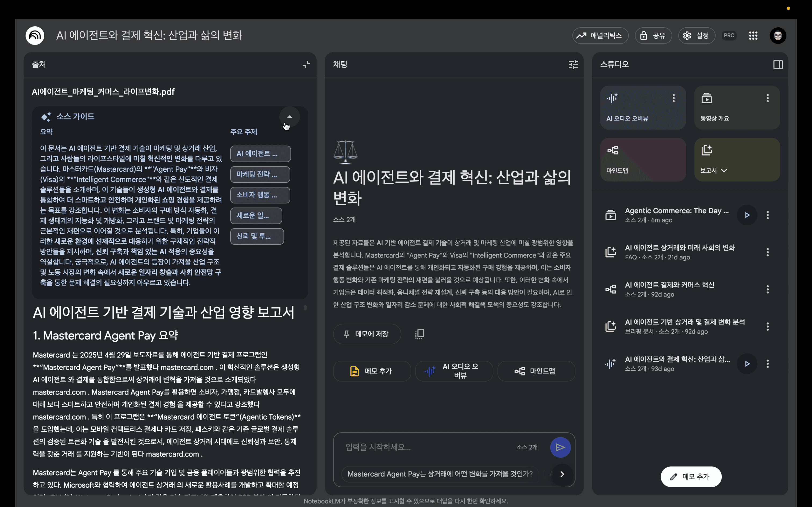This screenshot has height=507, width=812.
Task: Play the AI 에이전트와 결제 혁신 audio overview
Action: (x=747, y=364)
